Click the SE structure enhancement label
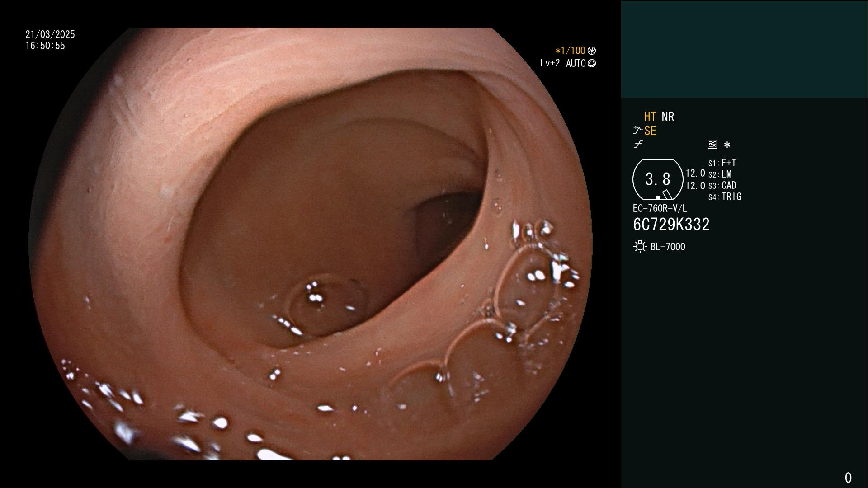The height and width of the screenshot is (488, 868). (650, 131)
